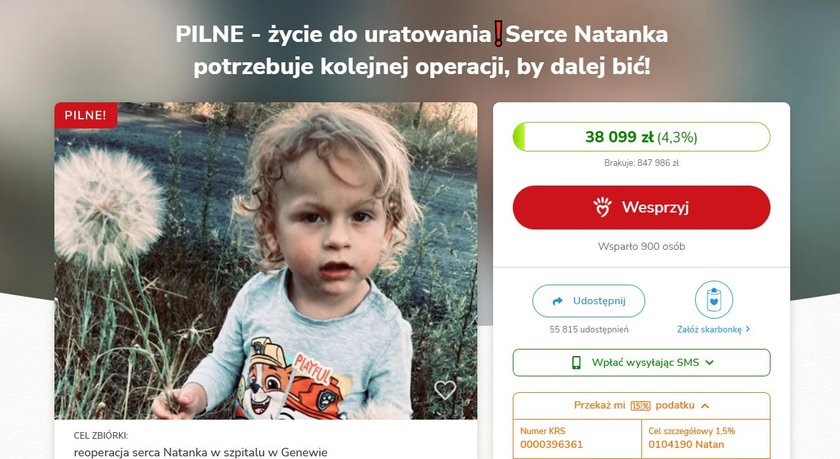840x459 pixels.
Task: Click the red exclamation mark in title
Action: (x=498, y=34)
